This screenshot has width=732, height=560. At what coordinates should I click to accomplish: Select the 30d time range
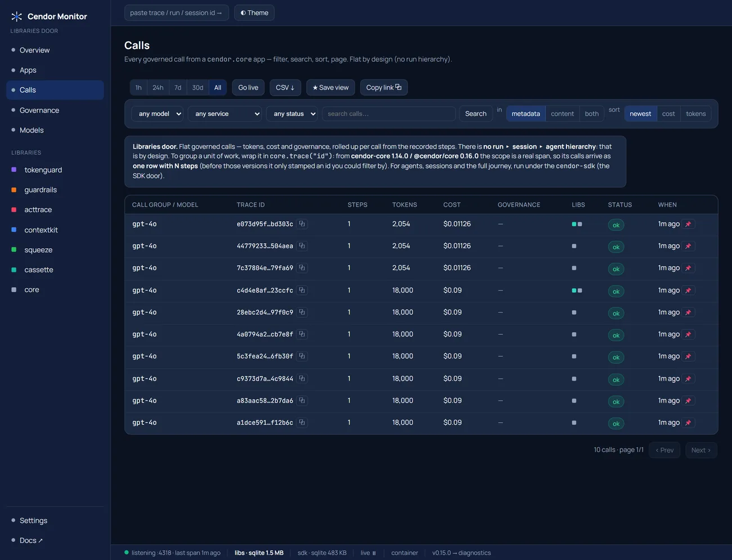tap(198, 88)
